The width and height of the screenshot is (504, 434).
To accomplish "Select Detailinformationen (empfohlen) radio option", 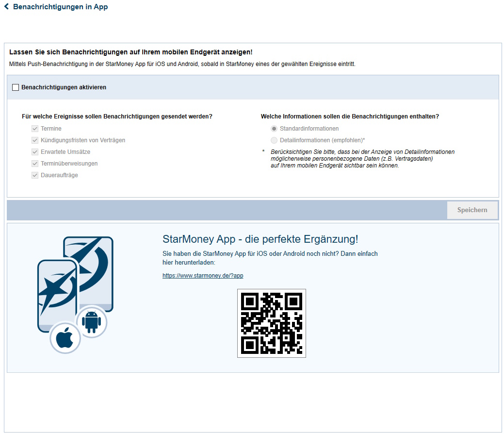I will click(274, 140).
